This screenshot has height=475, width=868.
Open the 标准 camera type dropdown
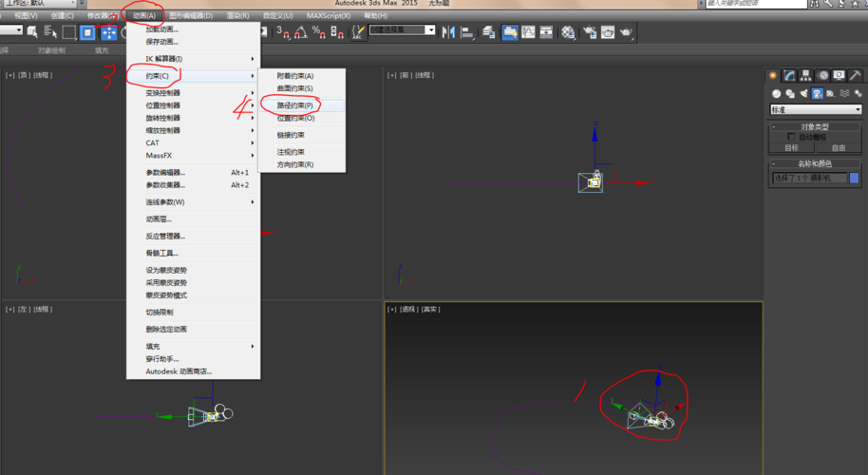[816, 109]
